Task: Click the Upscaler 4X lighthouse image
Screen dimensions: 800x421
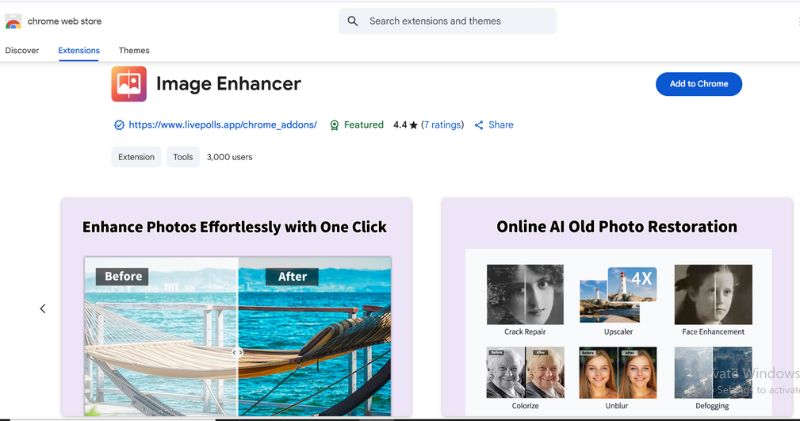Action: pyautogui.click(x=618, y=294)
